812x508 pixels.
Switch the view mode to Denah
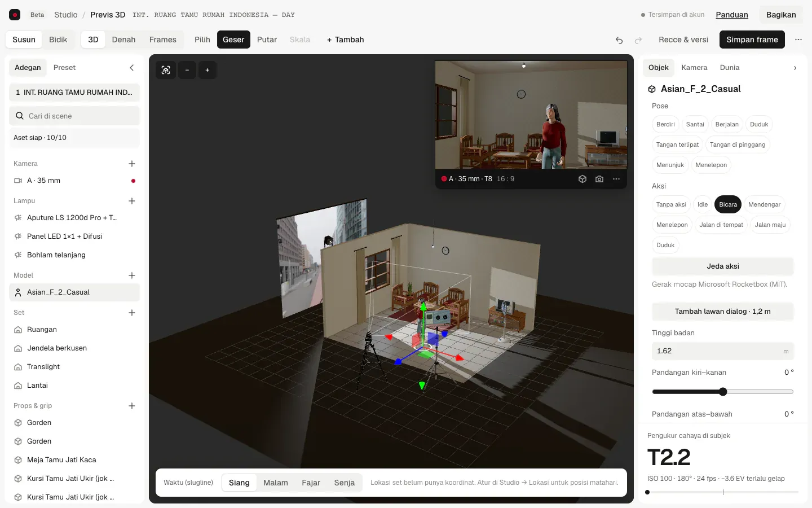[123, 40]
